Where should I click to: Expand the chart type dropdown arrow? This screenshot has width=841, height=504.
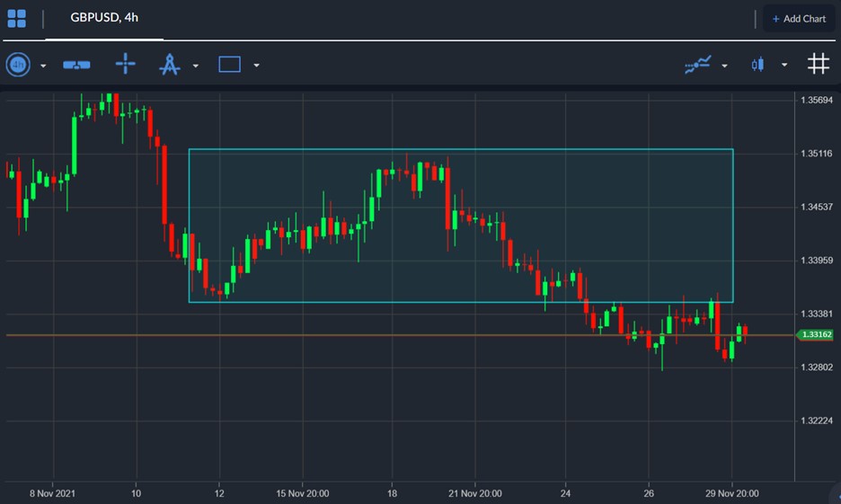(784, 65)
